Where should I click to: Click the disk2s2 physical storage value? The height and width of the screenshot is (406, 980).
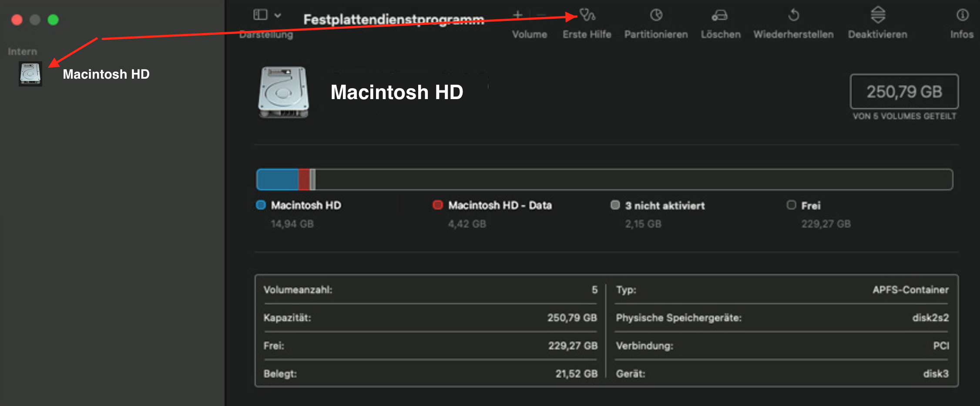pyautogui.click(x=930, y=318)
